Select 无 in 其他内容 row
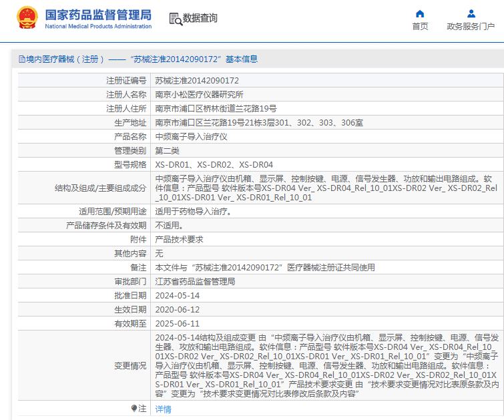504x420 pixels. pos(159,254)
